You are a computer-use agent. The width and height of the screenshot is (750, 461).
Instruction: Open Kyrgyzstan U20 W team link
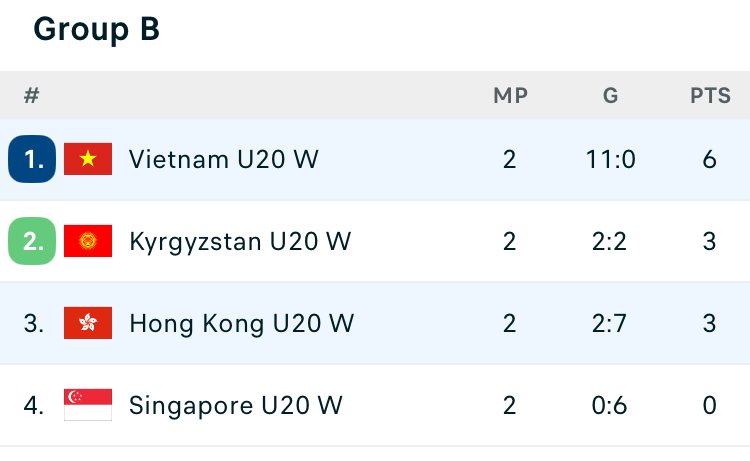pyautogui.click(x=240, y=241)
